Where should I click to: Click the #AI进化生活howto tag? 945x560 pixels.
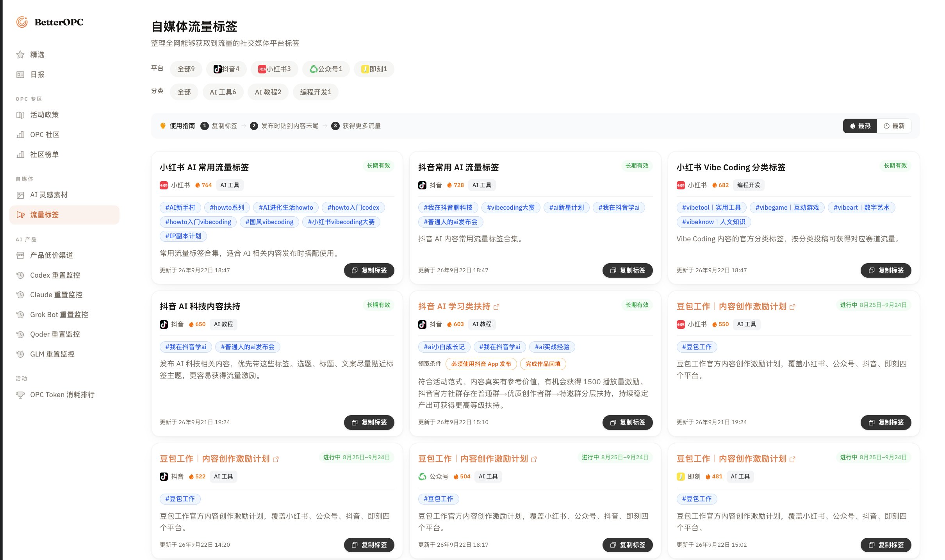[286, 207]
